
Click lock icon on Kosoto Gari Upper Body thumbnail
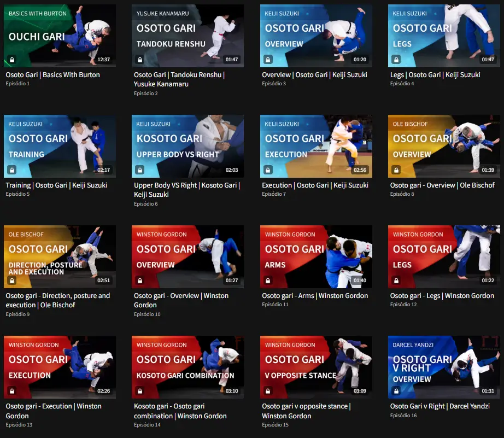[x=140, y=170]
